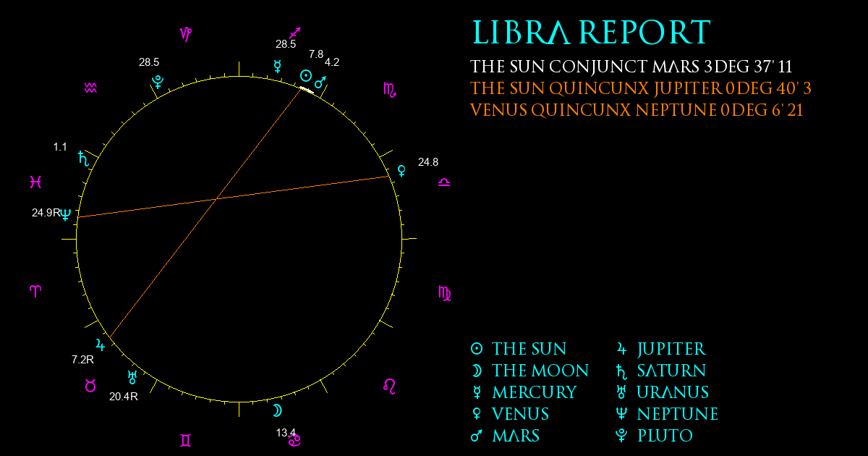Click the 28.5 degree label beside Pluto

click(149, 62)
